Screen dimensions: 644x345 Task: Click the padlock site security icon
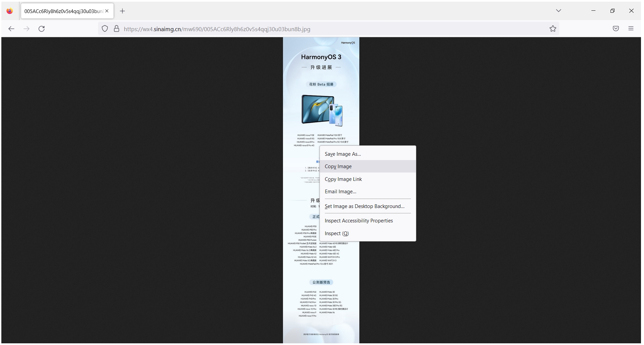(x=116, y=29)
